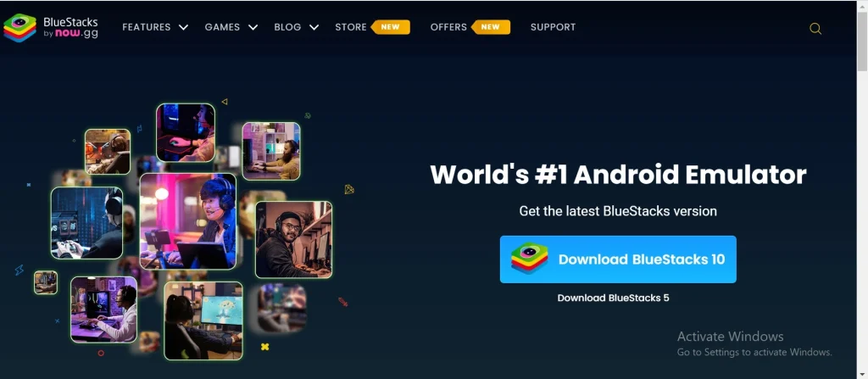
Task: Open the Support page
Action: pyautogui.click(x=553, y=27)
